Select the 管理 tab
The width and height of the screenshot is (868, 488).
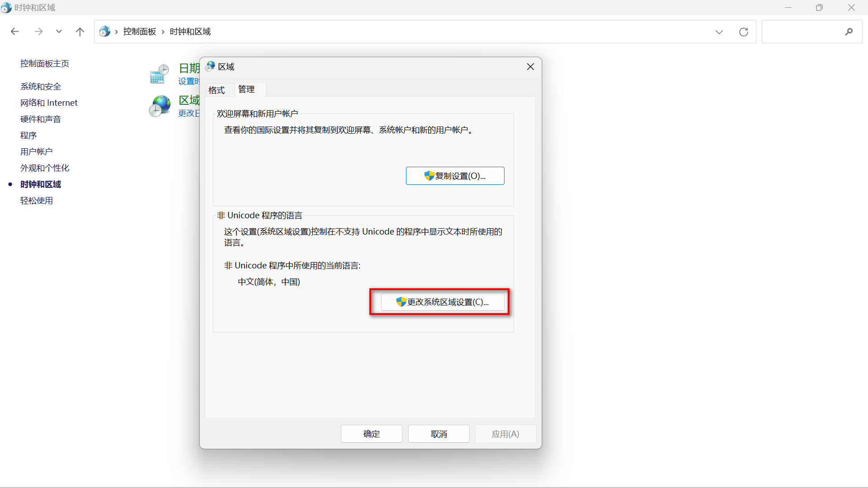click(x=246, y=89)
